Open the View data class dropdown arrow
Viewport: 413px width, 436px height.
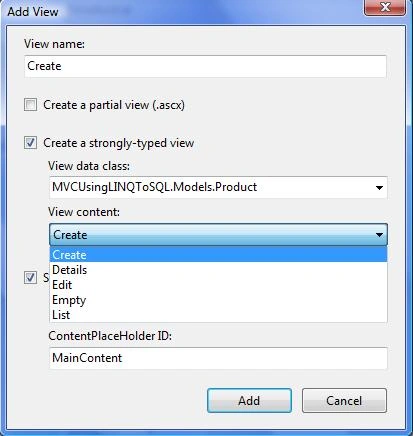click(x=379, y=188)
